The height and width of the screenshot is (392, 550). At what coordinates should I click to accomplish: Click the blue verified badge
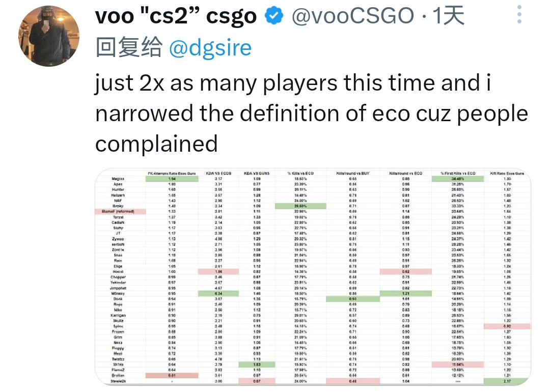tap(273, 16)
